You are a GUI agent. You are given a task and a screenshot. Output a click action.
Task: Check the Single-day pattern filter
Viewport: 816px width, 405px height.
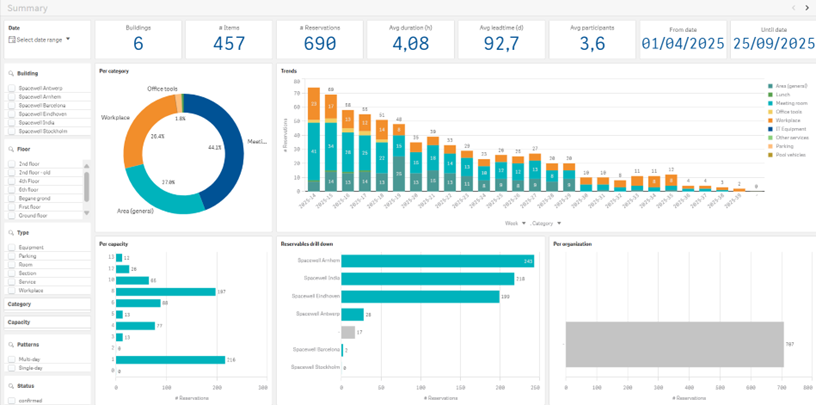click(x=11, y=368)
